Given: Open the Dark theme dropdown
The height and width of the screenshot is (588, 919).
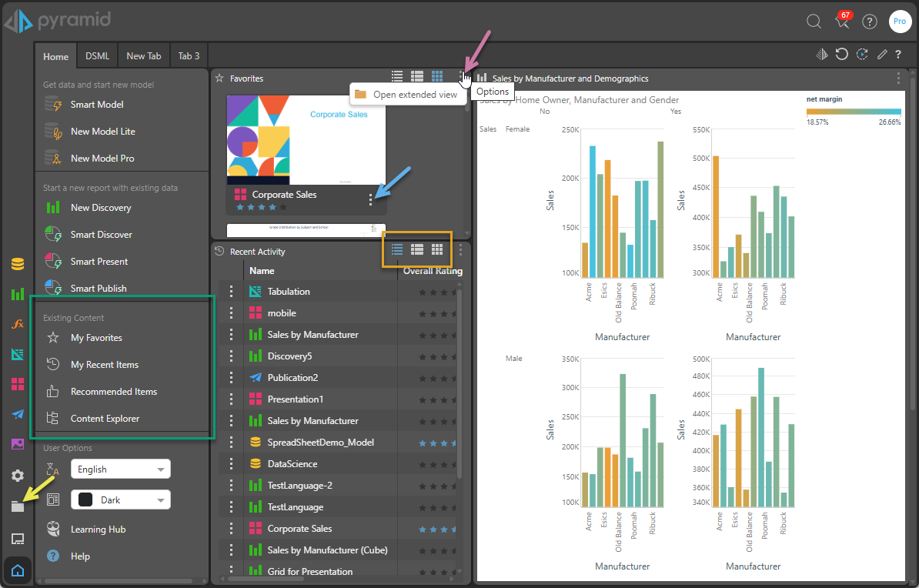Looking at the screenshot, I should [x=121, y=500].
